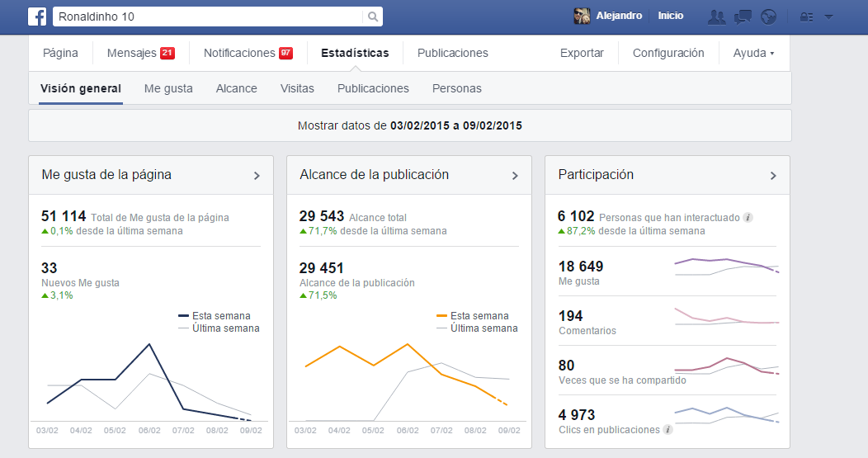
Task: Expand the Participación chevron
Action: 773,176
